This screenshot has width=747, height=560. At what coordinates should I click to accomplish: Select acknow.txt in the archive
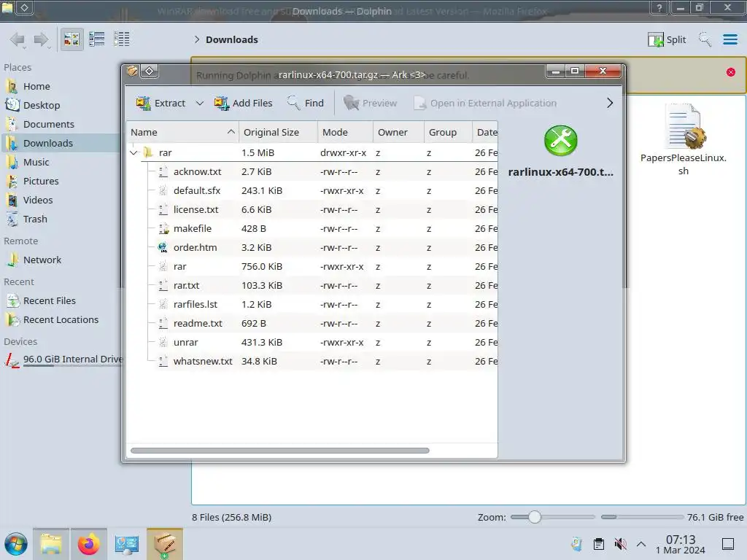click(x=197, y=171)
